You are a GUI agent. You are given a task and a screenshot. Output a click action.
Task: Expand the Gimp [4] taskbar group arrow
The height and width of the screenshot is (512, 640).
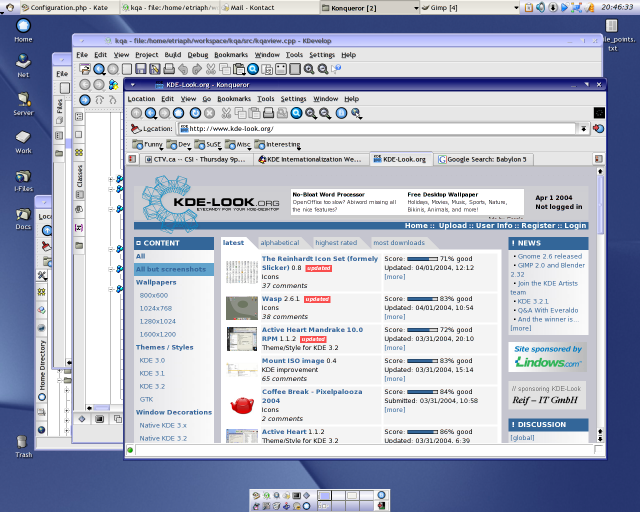(516, 8)
